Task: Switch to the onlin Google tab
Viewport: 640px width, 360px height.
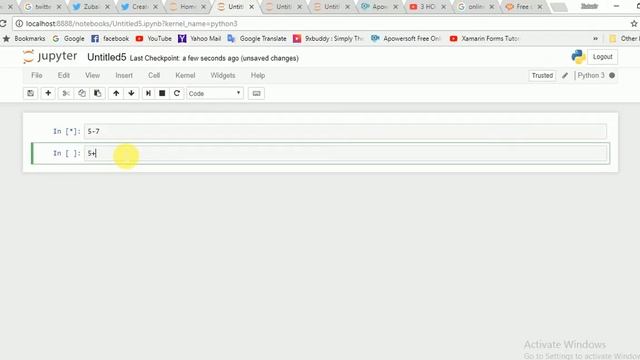Action: [x=476, y=7]
